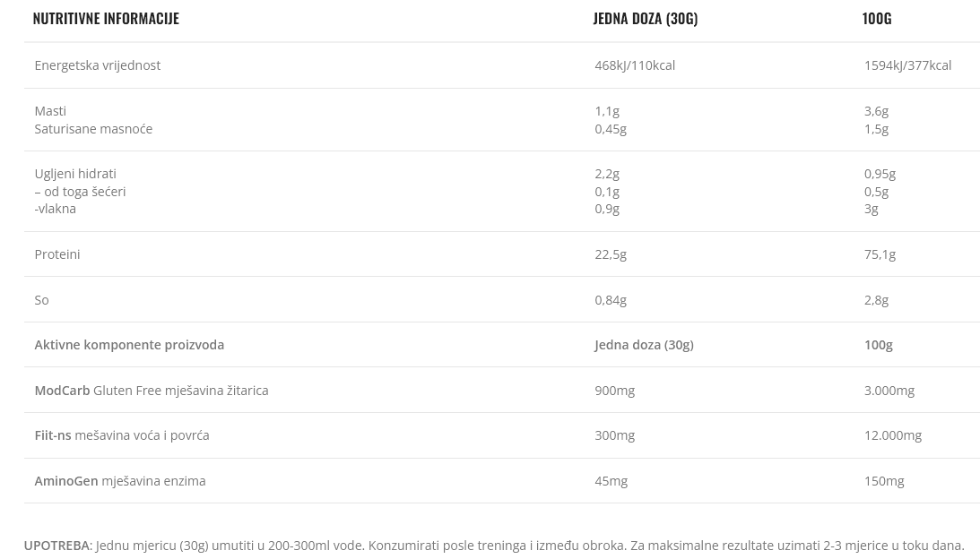Select the Aktivne komponente proizvoda heading
Viewport: 980px width, 559px height.
(129, 344)
